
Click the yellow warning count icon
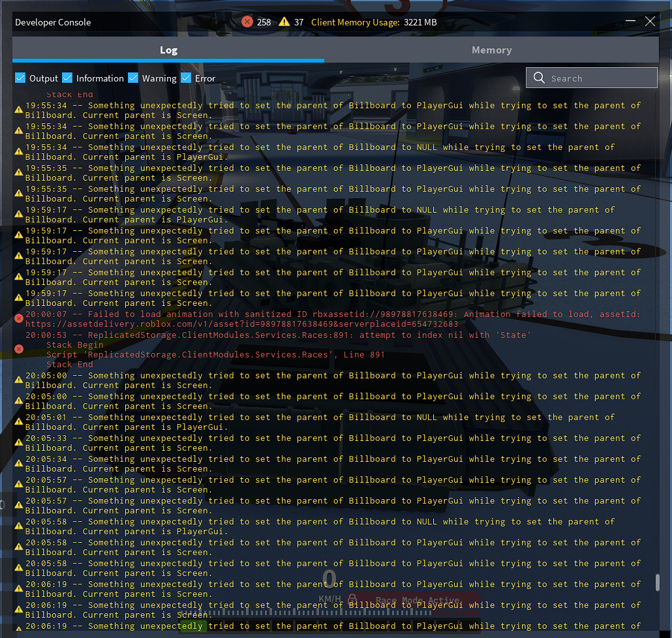pyautogui.click(x=284, y=22)
